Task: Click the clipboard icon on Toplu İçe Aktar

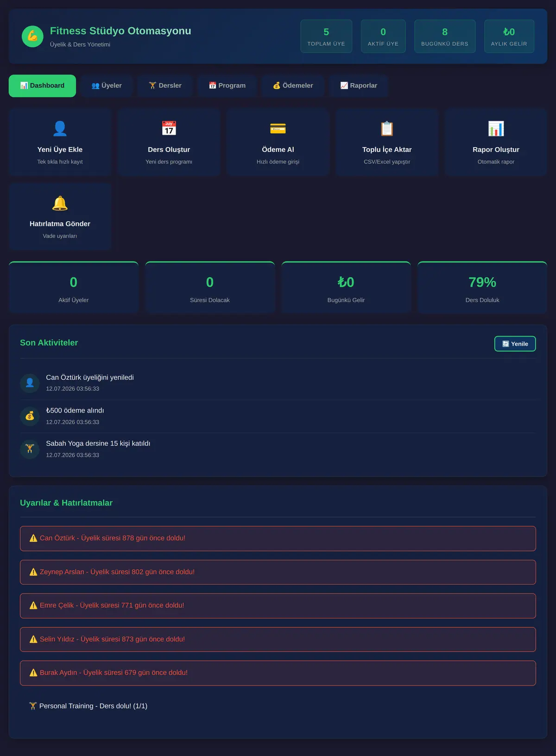Action: tap(387, 128)
